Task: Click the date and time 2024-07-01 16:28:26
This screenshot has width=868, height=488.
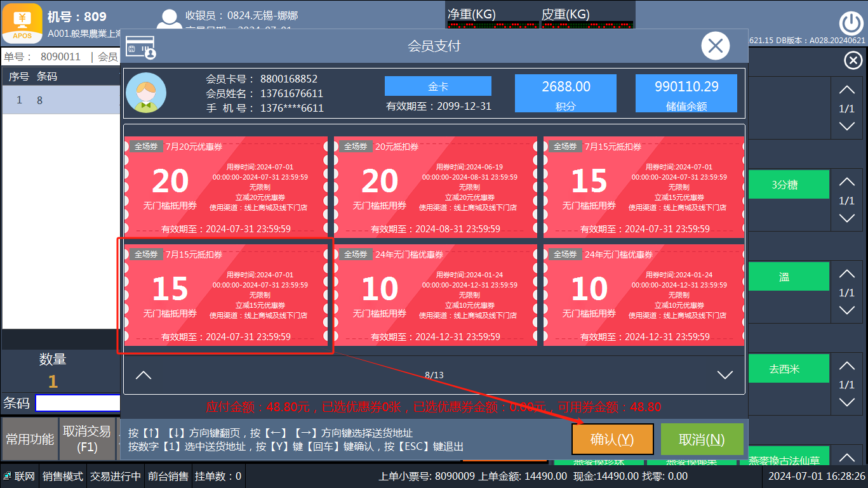Action: point(817,477)
